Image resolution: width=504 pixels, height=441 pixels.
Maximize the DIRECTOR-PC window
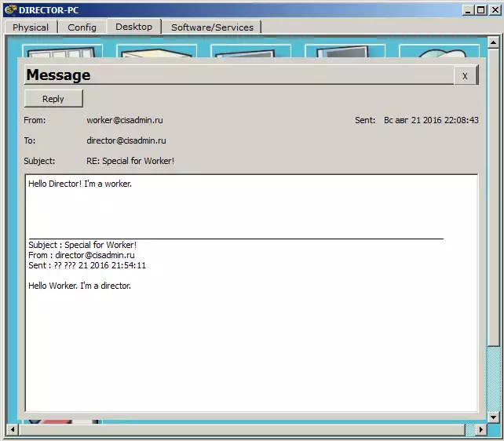pos(481,10)
